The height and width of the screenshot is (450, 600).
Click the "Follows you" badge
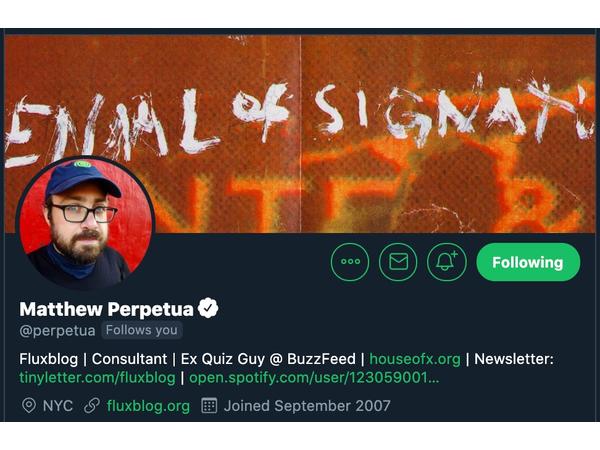[x=141, y=330]
